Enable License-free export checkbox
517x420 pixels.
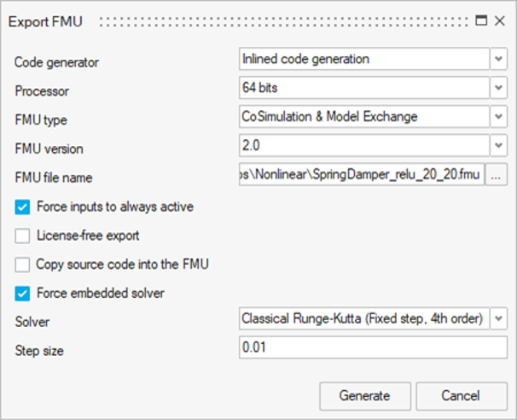[x=22, y=236]
